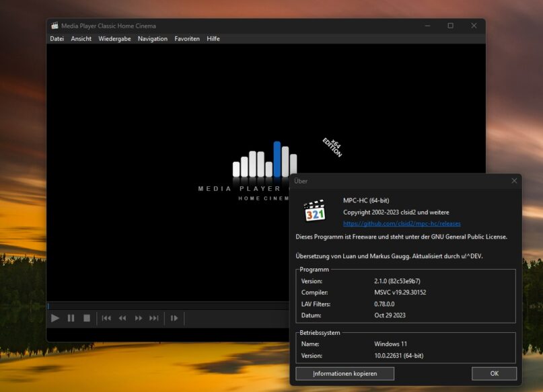543x392 pixels.
Task: Click the Rewind icon
Action: click(122, 318)
